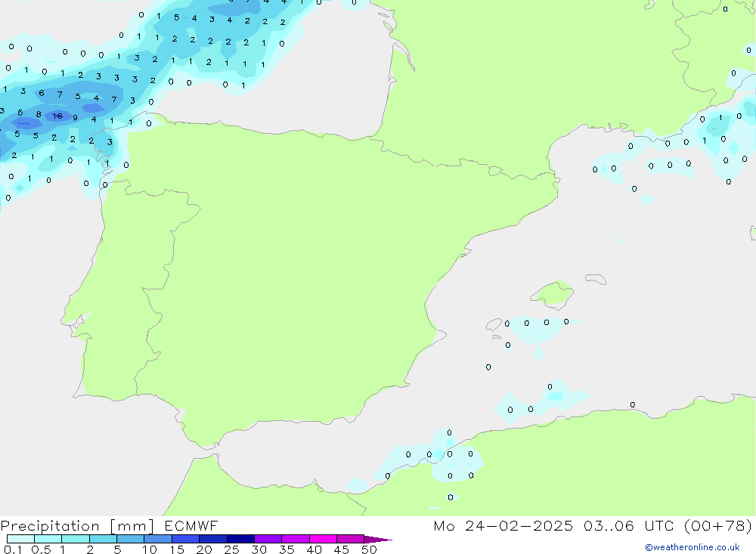Click the above-50 arrow end of legend
This screenshot has width=756, height=554.
[378, 539]
